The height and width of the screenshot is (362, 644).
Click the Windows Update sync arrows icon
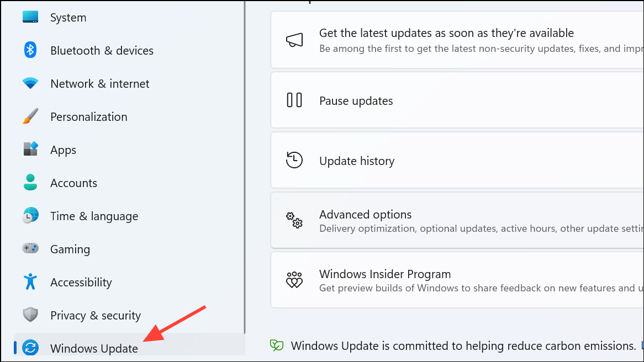(x=30, y=348)
